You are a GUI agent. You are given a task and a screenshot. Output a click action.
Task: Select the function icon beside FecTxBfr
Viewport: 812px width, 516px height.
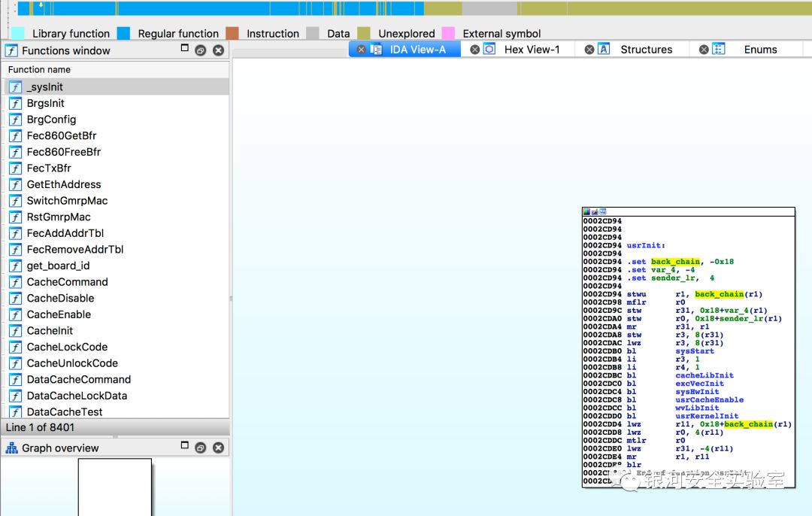pos(16,168)
